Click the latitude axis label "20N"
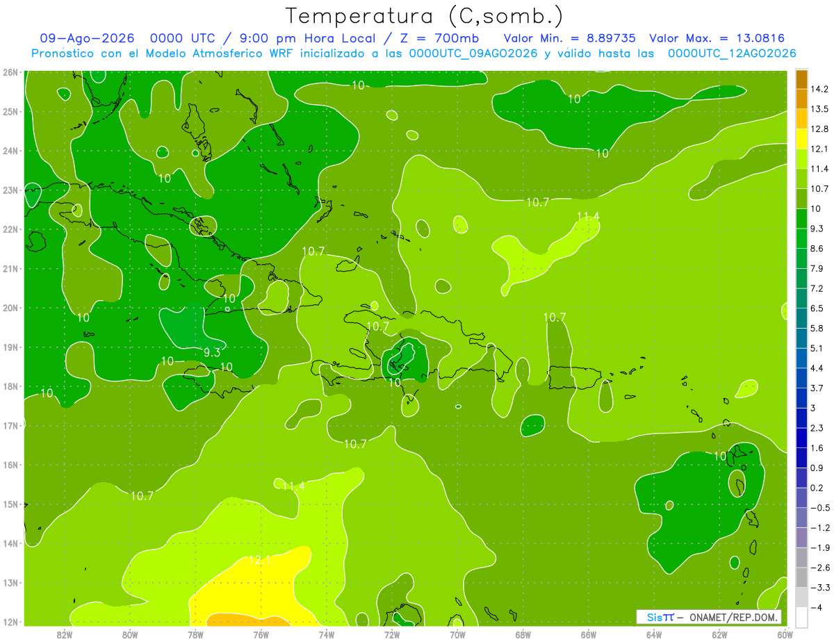Screen dimensions: 834x644 pos(10,308)
